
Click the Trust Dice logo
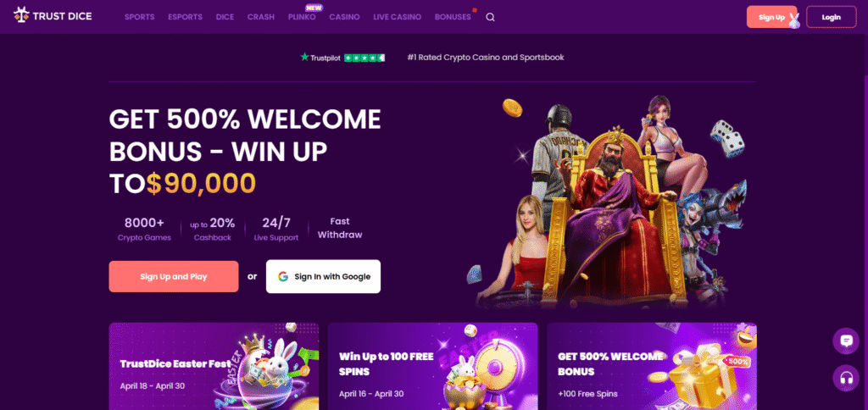pyautogui.click(x=53, y=16)
